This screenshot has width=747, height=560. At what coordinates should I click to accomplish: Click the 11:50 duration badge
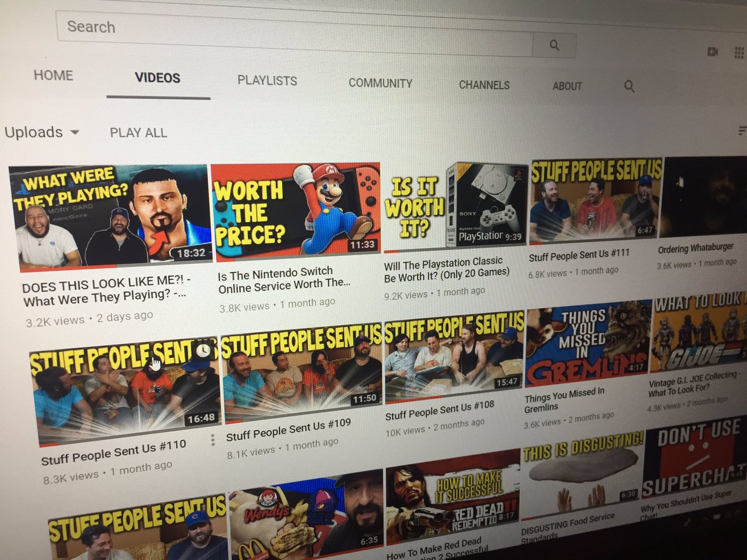[364, 398]
